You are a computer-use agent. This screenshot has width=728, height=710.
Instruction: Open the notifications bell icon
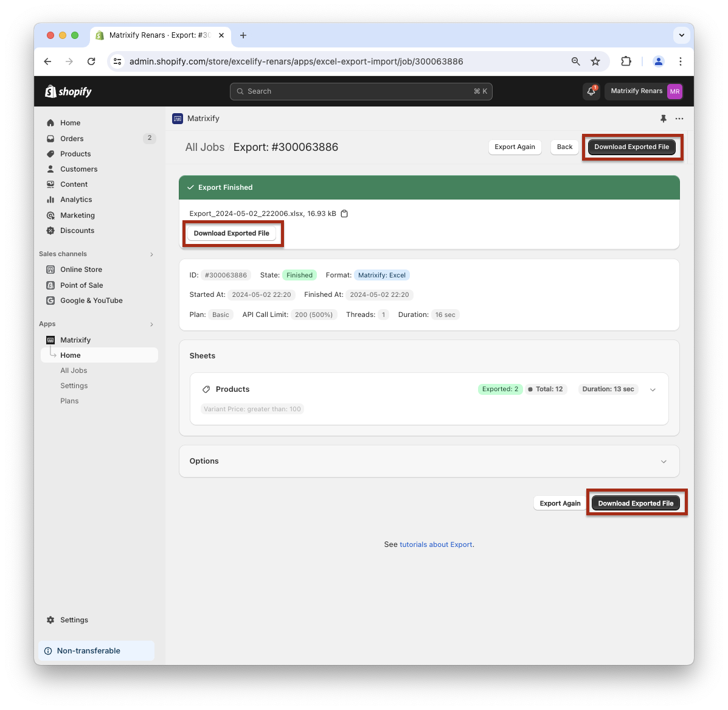click(591, 91)
